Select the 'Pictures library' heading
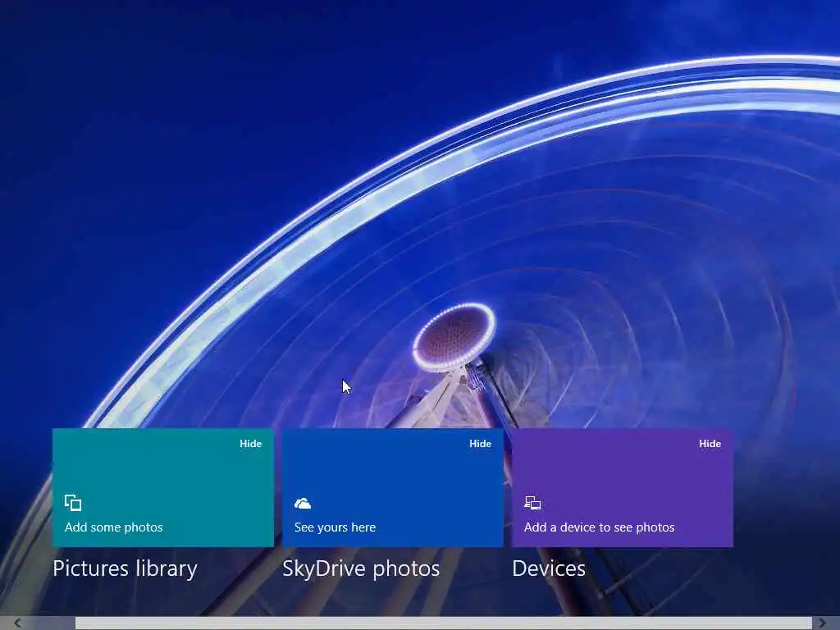Screen dimensions: 840x630 [125, 568]
